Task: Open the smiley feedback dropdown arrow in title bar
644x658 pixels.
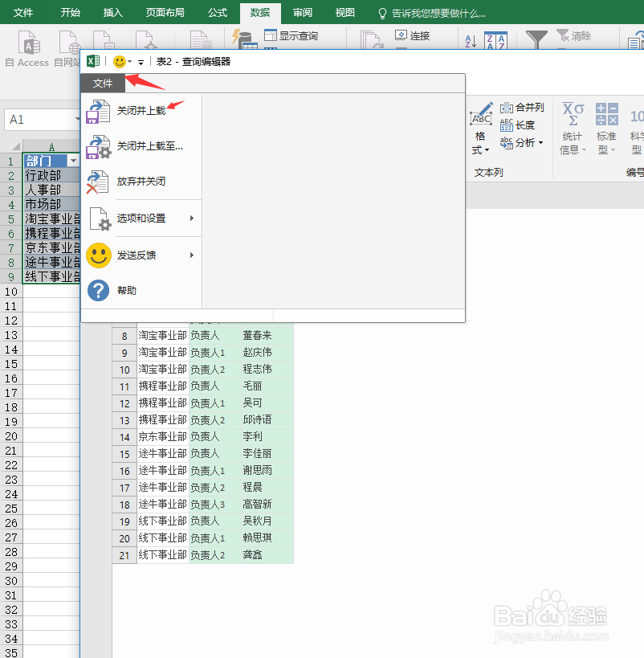Action: point(130,62)
